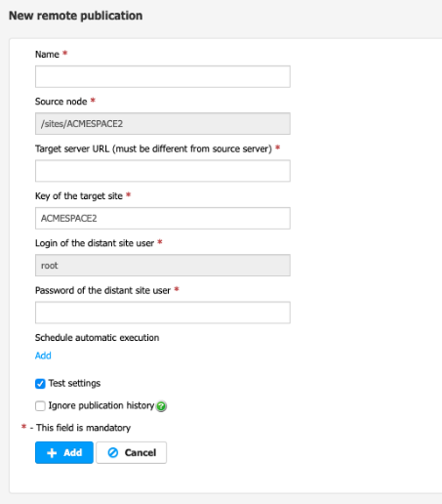The image size is (442, 504).
Task: Click the Schedule automatic execution label
Action: 97,338
